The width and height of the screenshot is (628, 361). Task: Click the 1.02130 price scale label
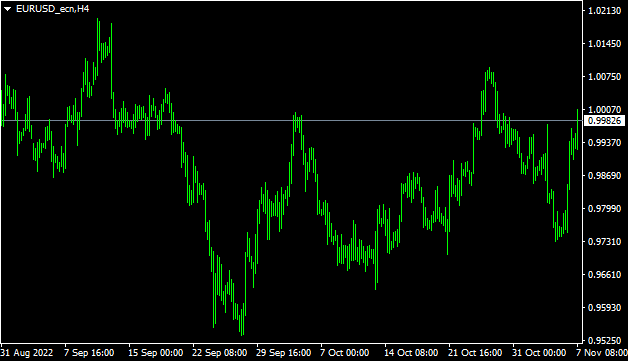click(604, 11)
